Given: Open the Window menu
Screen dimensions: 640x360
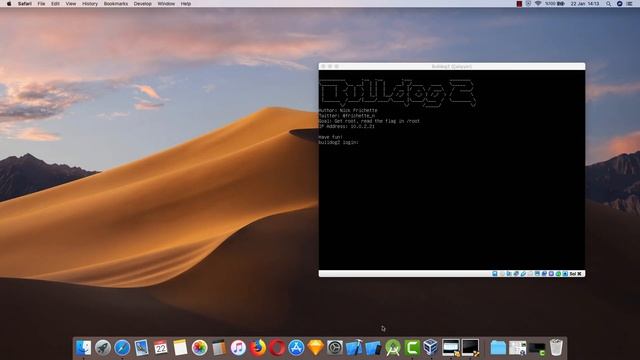Looking at the screenshot, I should (166, 4).
